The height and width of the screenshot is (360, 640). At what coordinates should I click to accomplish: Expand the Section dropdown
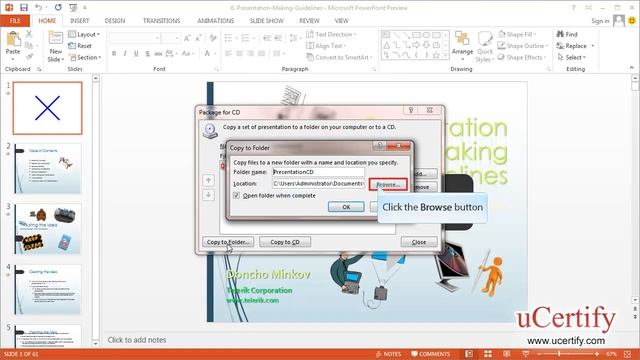85,58
